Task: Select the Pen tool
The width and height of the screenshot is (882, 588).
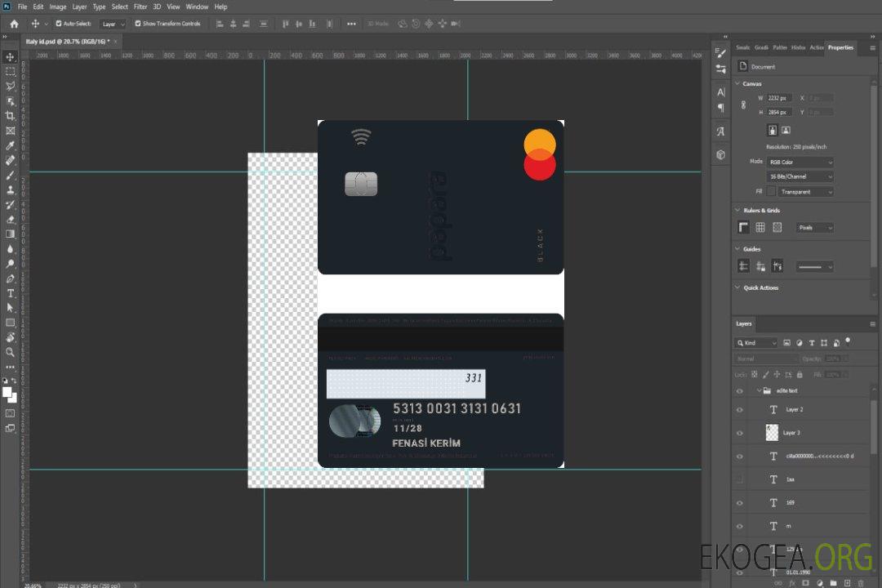Action: pos(10,278)
